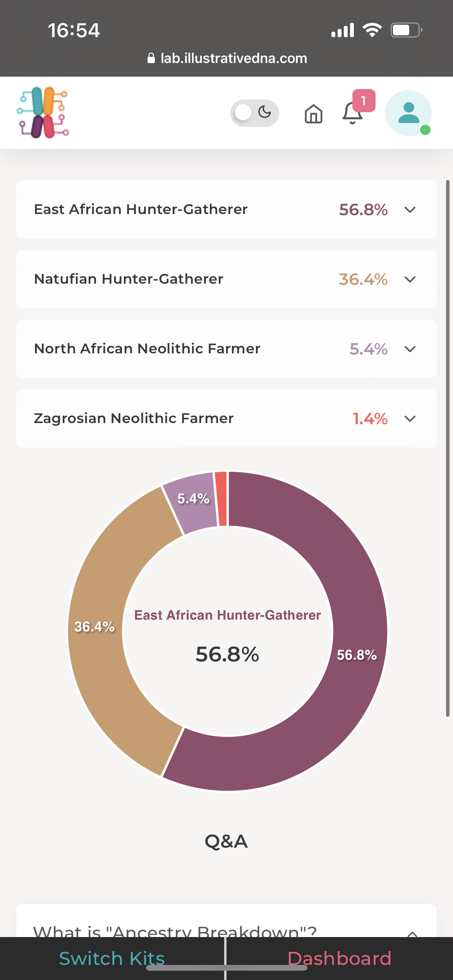This screenshot has width=453, height=980.
Task: Tap the lab.illustrativedna.com address bar
Action: [233, 58]
